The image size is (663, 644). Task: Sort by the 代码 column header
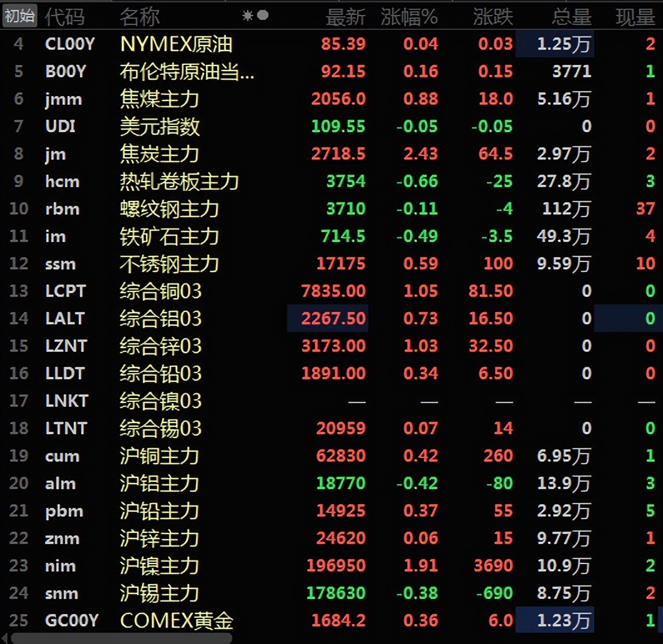64,17
